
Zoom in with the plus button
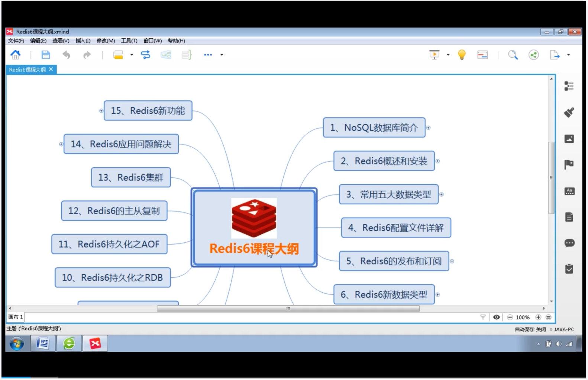[x=538, y=317]
